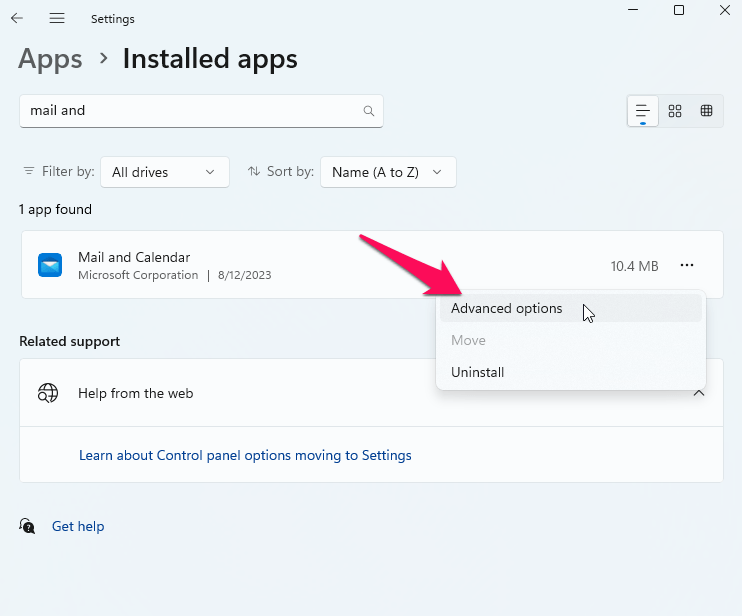Collapse the Help from the web section
Viewport: 742px width, 616px height.
click(699, 393)
